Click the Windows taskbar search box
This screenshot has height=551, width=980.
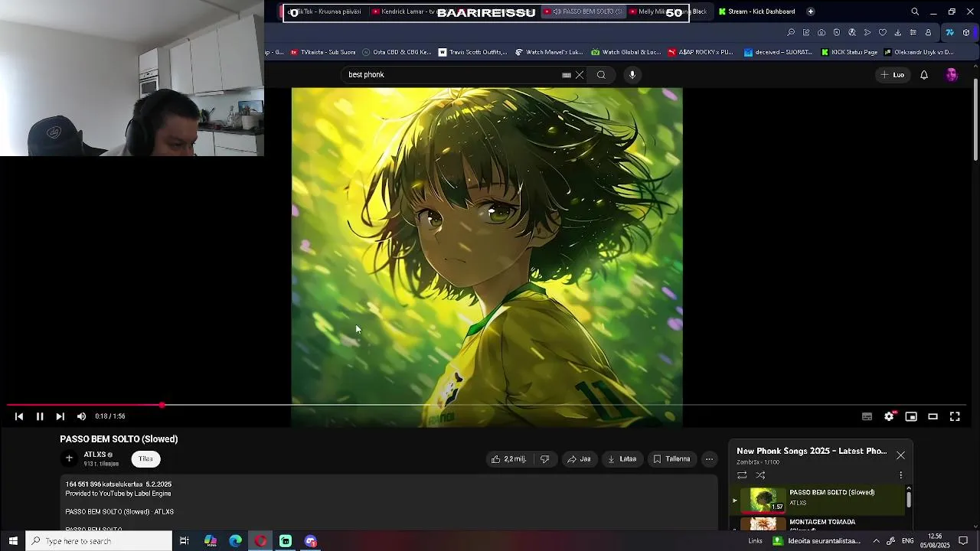99,541
